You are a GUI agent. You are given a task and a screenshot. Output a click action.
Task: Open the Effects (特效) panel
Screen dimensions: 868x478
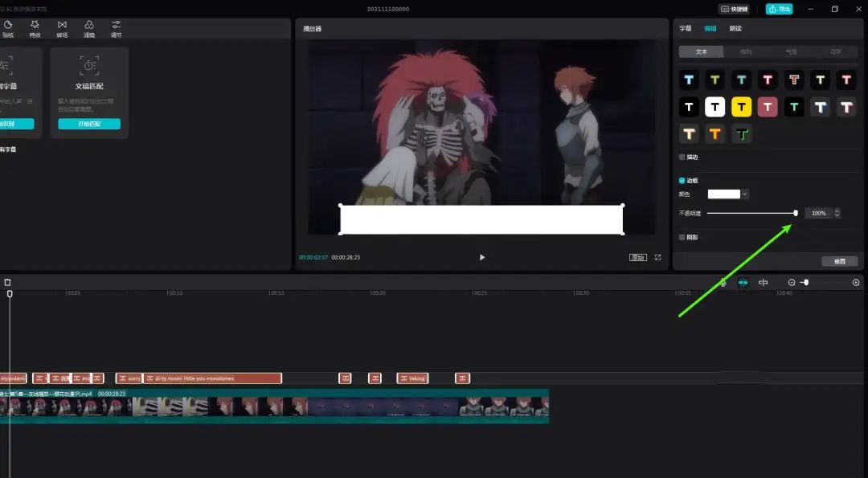pos(35,29)
